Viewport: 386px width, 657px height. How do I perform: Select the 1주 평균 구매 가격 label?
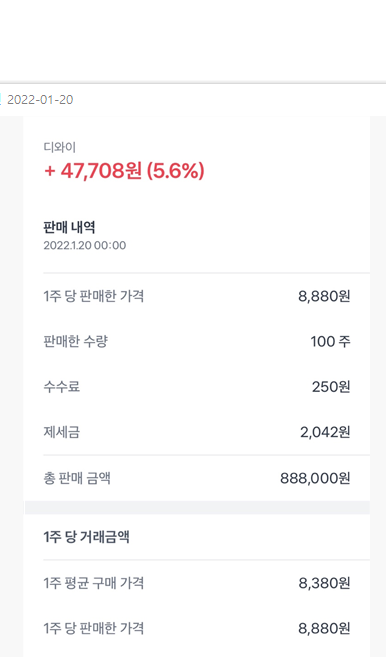coord(94,583)
